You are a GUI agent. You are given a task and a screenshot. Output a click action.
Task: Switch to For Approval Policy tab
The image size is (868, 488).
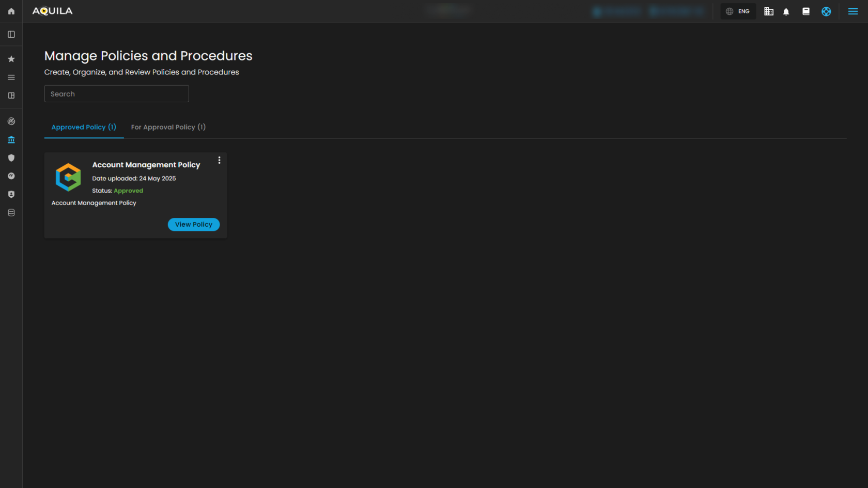[x=168, y=127]
